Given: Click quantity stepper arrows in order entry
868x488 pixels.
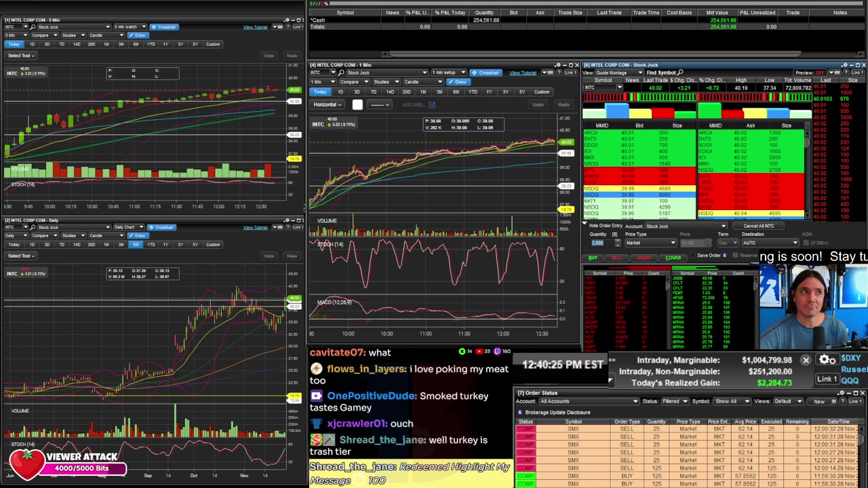Looking at the screenshot, I should coord(618,243).
